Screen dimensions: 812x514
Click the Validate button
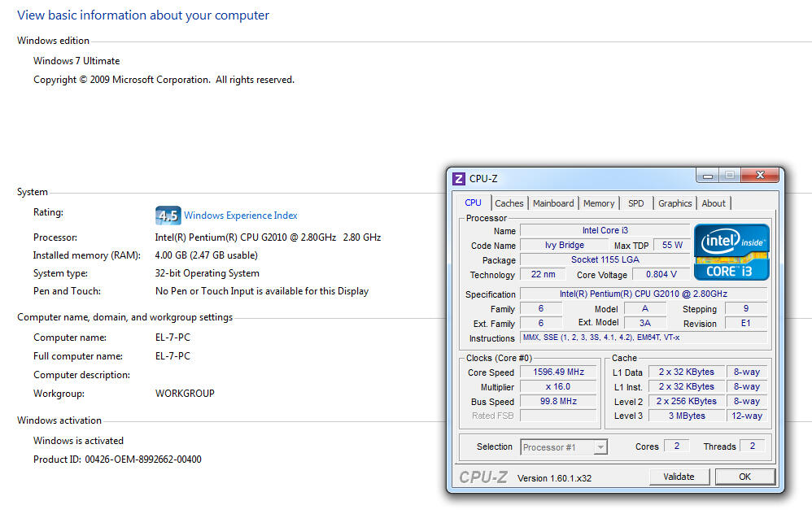[679, 477]
